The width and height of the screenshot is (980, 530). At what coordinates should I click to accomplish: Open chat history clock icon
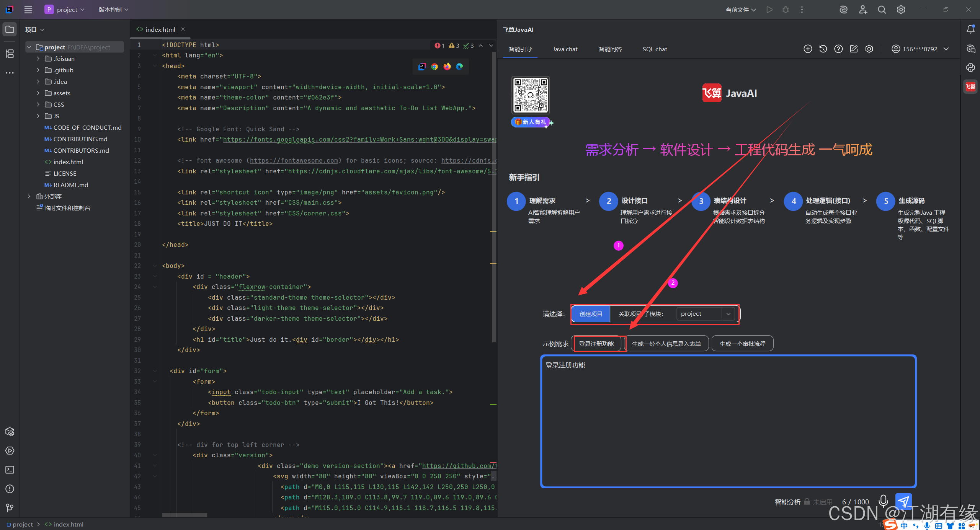tap(823, 49)
